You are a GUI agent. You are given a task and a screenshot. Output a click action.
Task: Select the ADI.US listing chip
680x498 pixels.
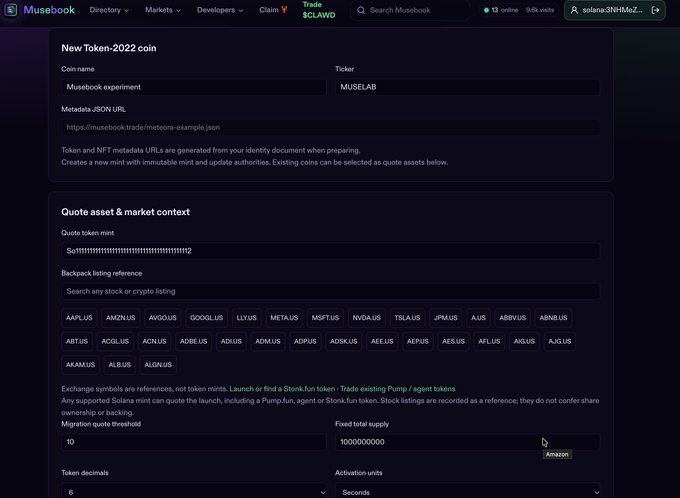(x=231, y=341)
